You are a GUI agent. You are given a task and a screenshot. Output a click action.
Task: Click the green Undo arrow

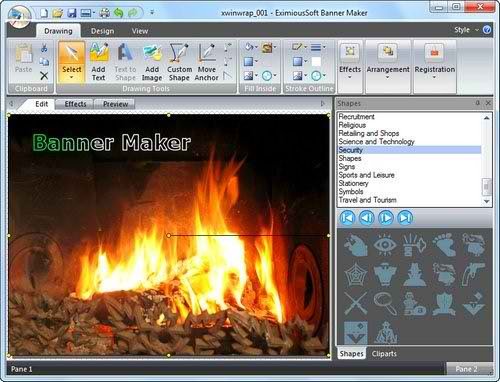(118, 13)
